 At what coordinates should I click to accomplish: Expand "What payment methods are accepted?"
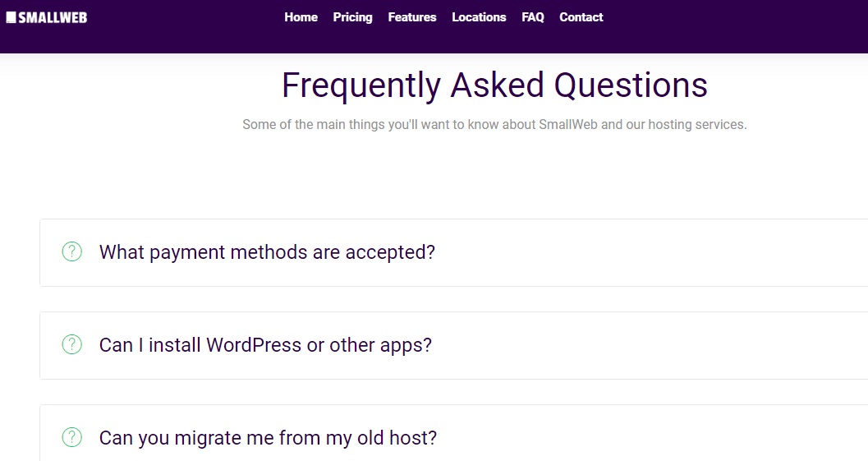(453, 252)
